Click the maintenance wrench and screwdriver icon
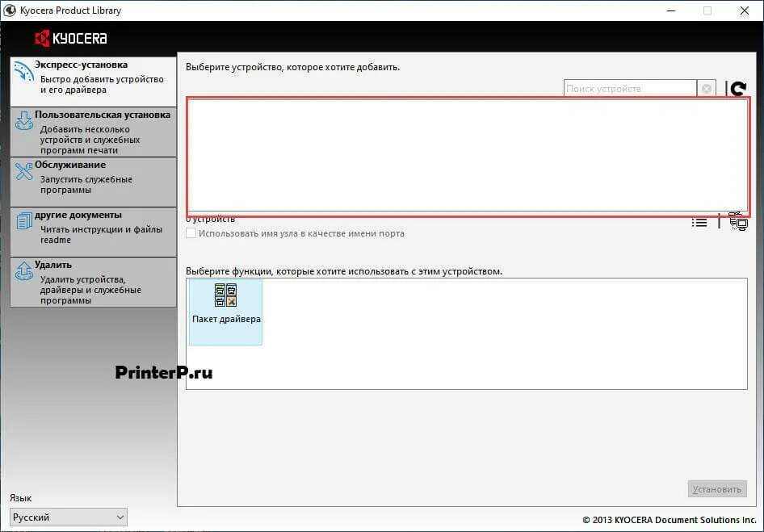Screen dimensions: 764x532 click(24, 171)
